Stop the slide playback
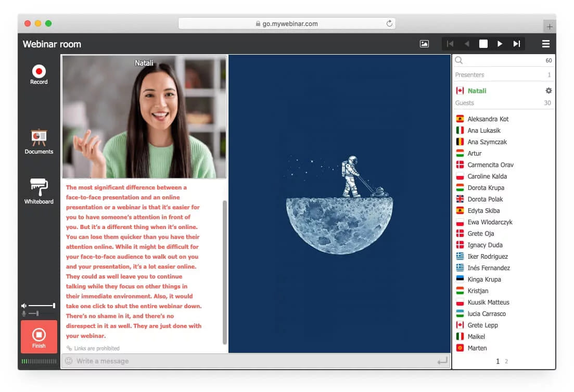The height and width of the screenshot is (392, 574). tap(483, 44)
